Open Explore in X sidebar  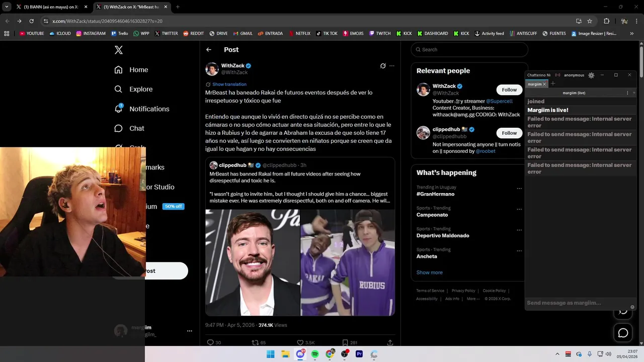point(133,89)
